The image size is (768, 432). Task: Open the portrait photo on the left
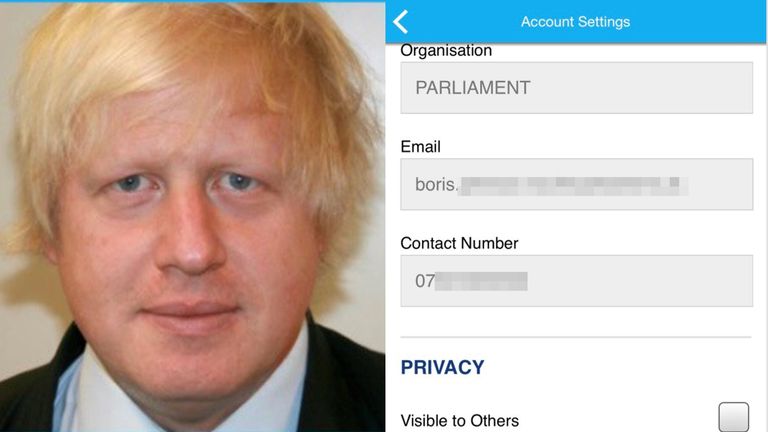(192, 216)
